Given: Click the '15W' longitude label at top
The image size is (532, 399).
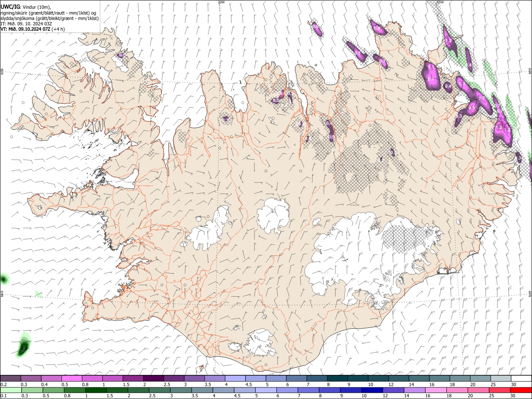Looking at the screenshot, I should click(441, 2).
